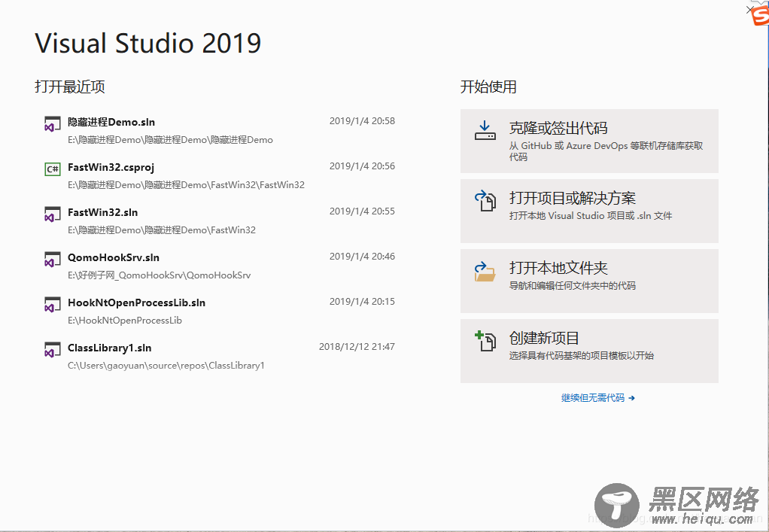This screenshot has width=769, height=532.
Task: Click the 选择具有代码基架的项目模板以开始 description
Action: 581,355
